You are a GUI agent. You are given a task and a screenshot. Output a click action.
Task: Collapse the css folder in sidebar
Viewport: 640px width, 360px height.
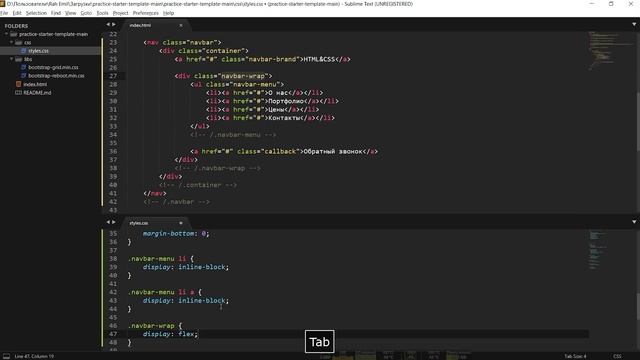(x=11, y=42)
